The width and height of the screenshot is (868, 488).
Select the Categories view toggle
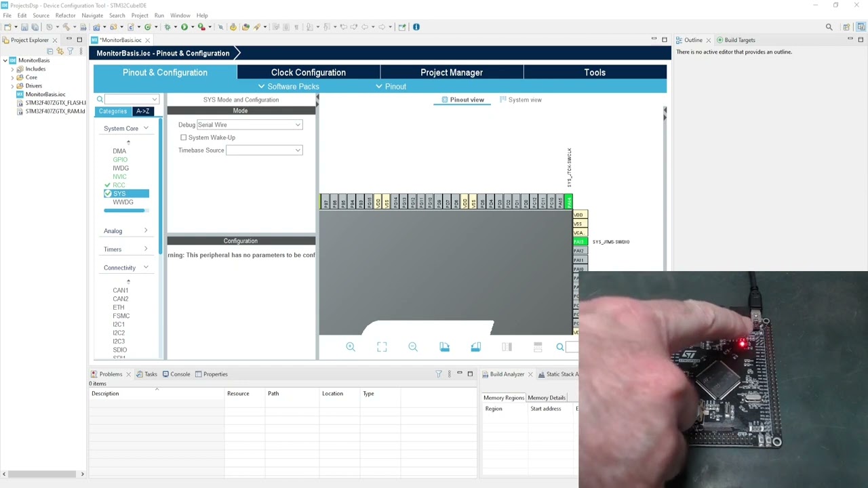pos(113,111)
